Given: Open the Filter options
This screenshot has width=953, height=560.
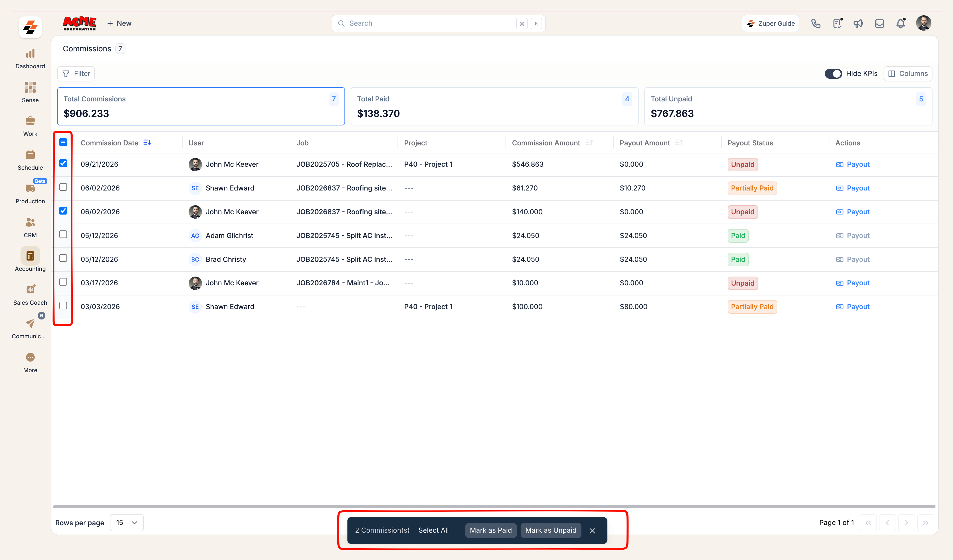Looking at the screenshot, I should pyautogui.click(x=76, y=74).
